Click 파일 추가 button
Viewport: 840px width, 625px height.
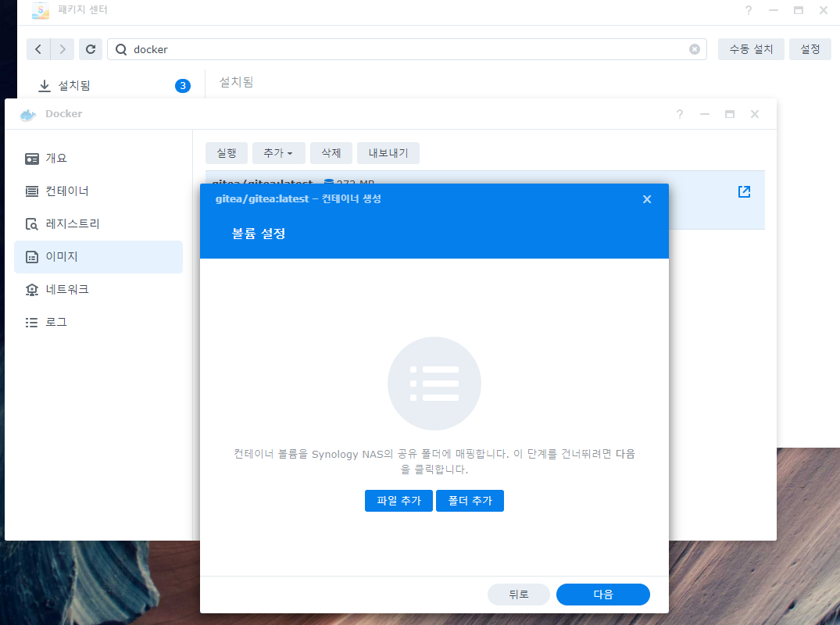399,501
